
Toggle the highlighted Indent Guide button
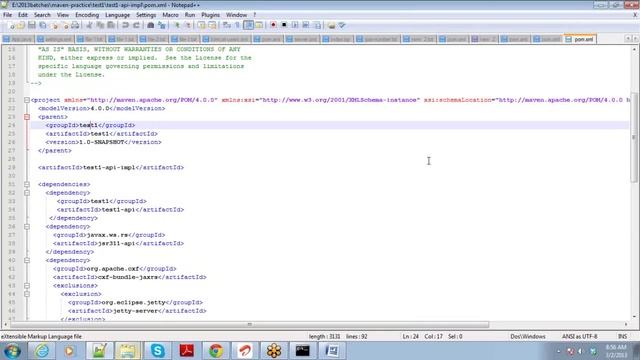[249, 25]
